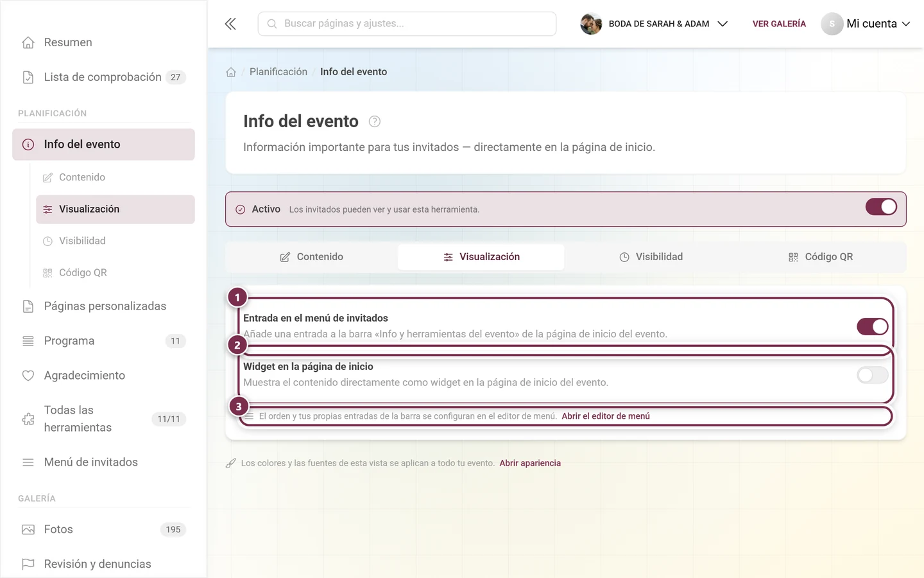Open the Código QR tab
The height and width of the screenshot is (578, 924).
point(820,257)
